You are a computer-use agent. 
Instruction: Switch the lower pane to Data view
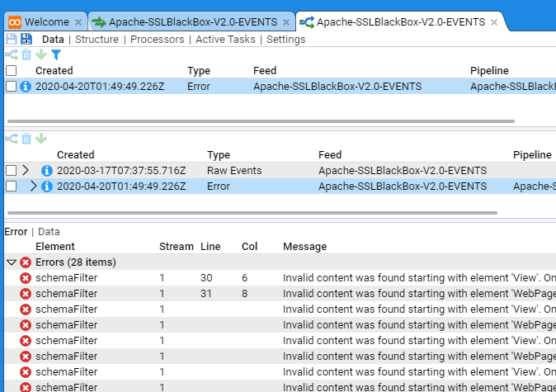[x=49, y=232]
